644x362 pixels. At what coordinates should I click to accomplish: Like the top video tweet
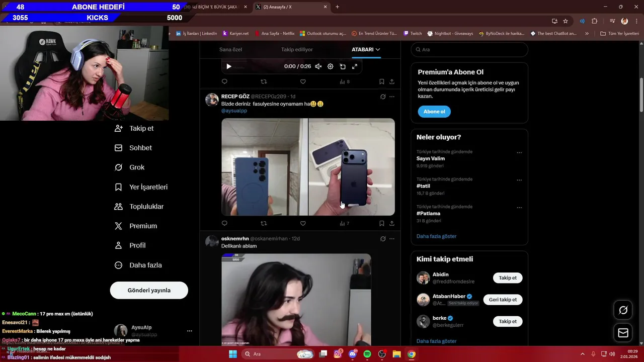[303, 81]
